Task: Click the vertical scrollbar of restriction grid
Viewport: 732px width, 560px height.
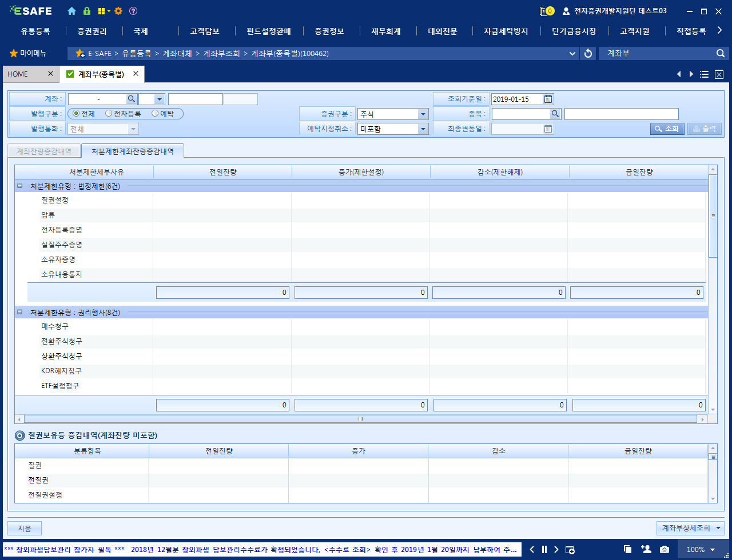Action: 713,216
